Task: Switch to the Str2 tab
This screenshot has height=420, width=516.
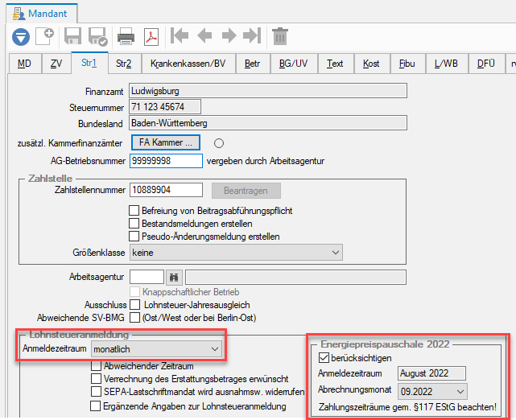Action: [124, 63]
